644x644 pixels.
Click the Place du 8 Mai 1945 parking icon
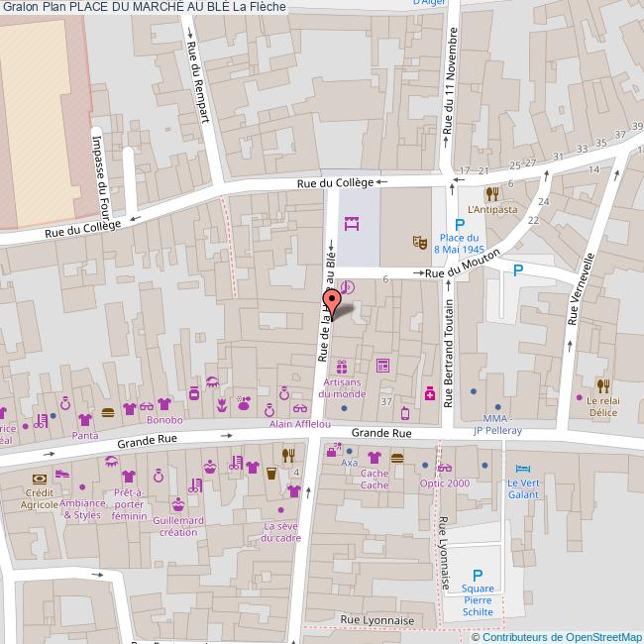pos(460,225)
